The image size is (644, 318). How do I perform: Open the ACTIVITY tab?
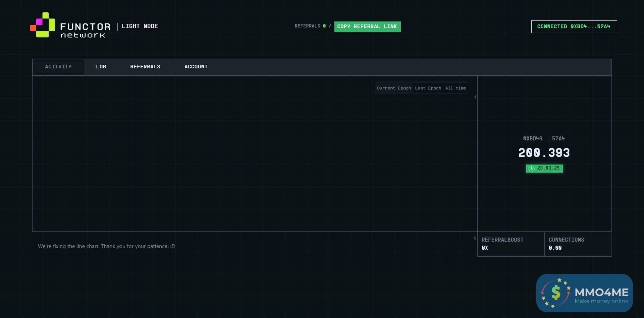point(58,67)
